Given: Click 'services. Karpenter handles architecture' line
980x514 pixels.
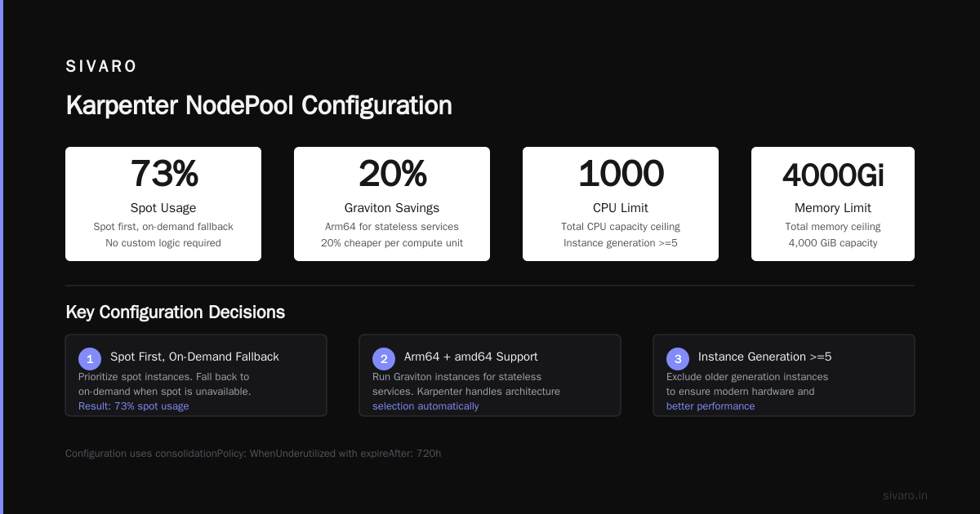Looking at the screenshot, I should point(466,392).
